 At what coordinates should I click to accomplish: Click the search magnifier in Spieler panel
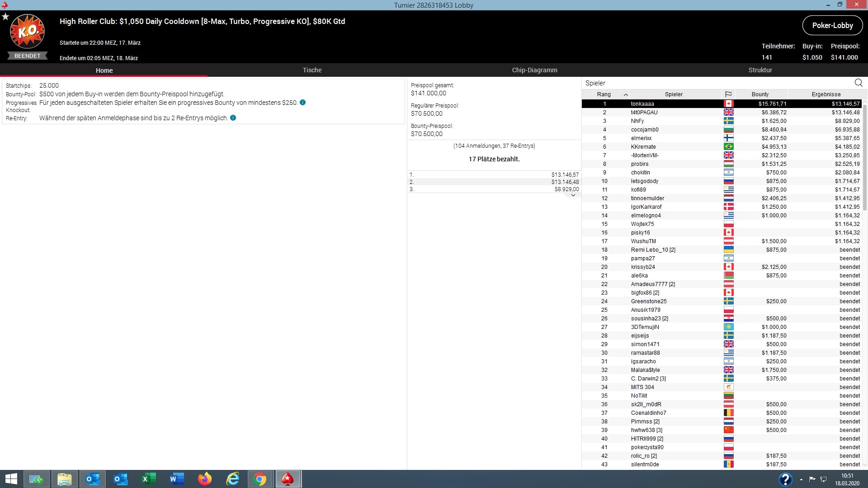point(859,83)
